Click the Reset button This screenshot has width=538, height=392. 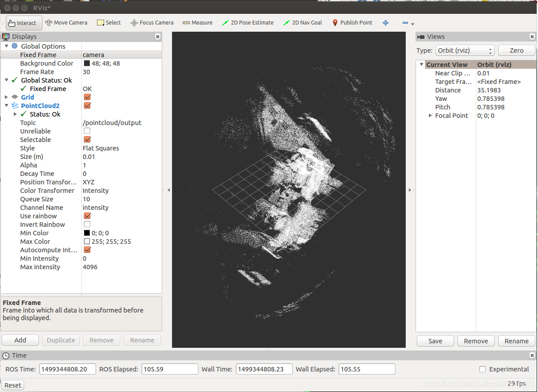click(x=13, y=385)
